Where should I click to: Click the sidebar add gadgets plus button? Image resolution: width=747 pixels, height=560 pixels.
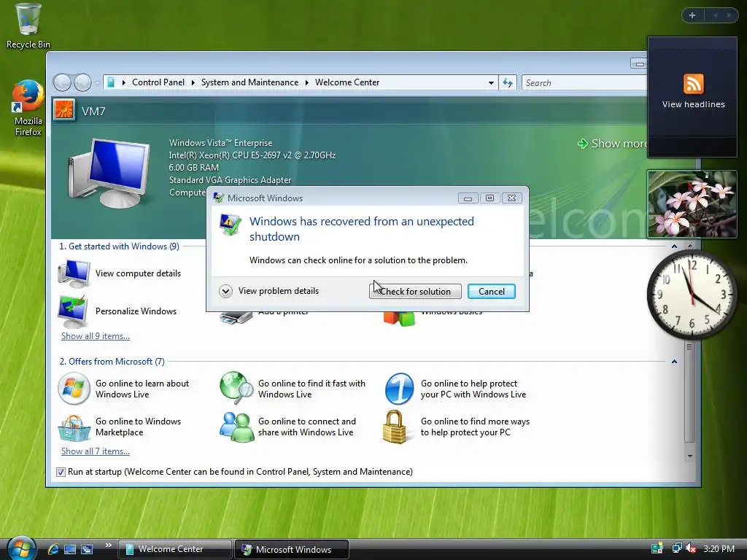[x=692, y=15]
